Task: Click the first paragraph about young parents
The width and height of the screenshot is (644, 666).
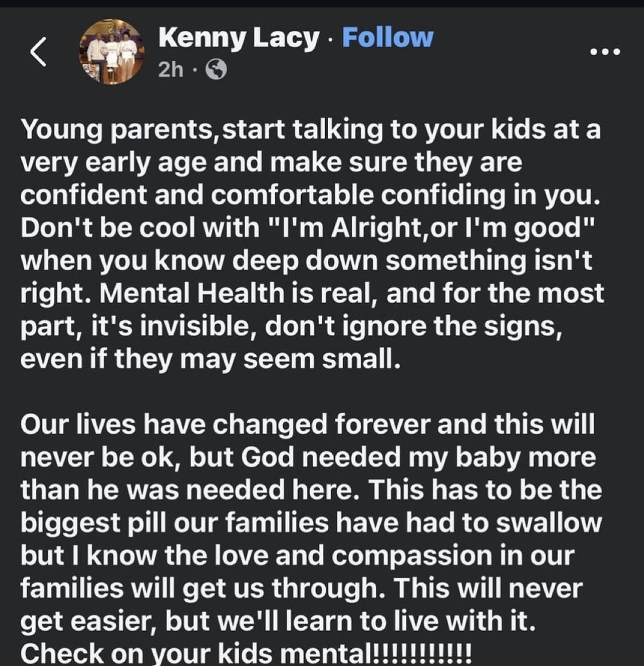Action: tap(311, 244)
